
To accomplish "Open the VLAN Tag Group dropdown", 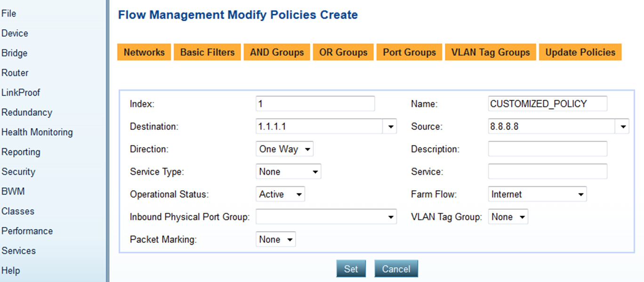I will click(508, 217).
